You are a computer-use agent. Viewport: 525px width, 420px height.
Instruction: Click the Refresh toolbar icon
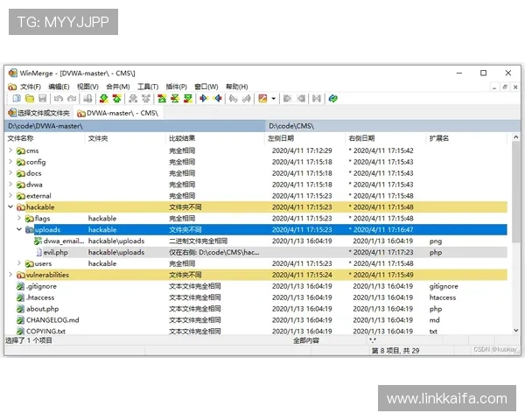(333, 99)
